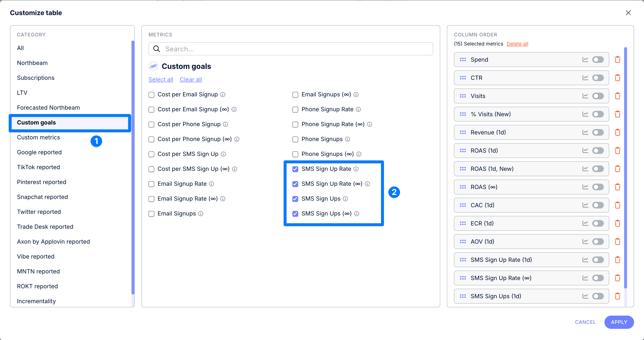Grab drag handle of Visits row
The width and height of the screenshot is (644, 340).
[x=463, y=96]
